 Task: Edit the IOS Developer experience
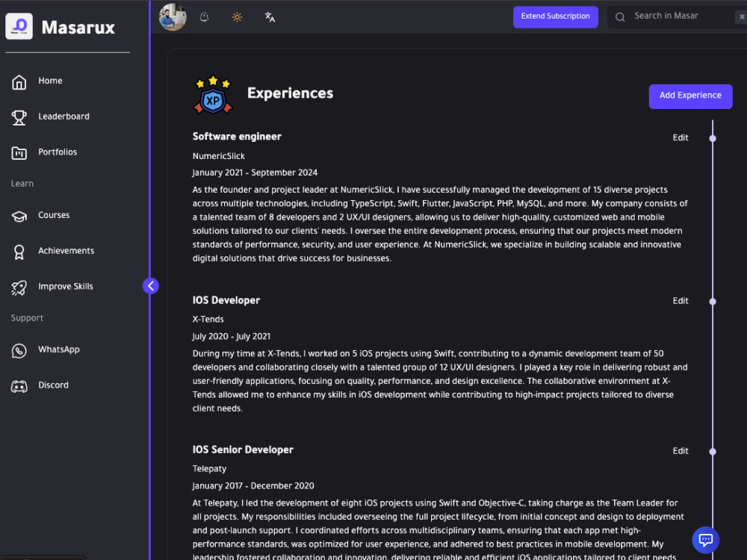[x=681, y=300]
